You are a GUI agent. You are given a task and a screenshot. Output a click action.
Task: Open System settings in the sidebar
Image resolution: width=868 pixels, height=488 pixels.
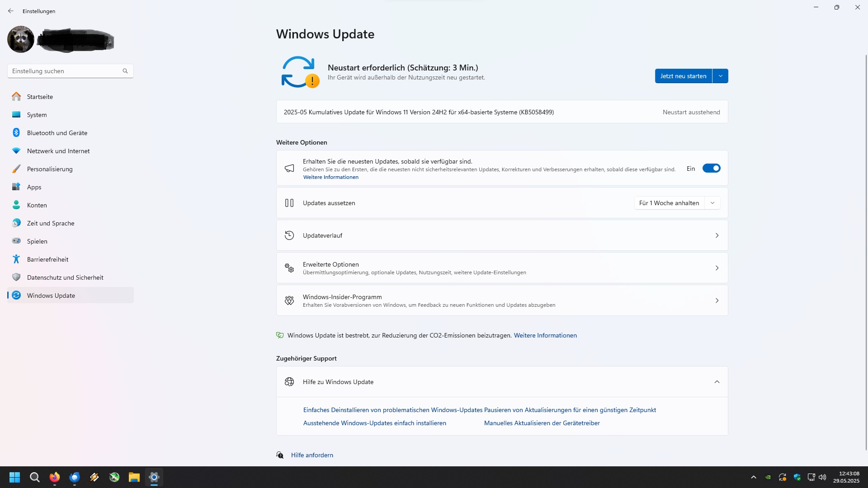point(71,115)
